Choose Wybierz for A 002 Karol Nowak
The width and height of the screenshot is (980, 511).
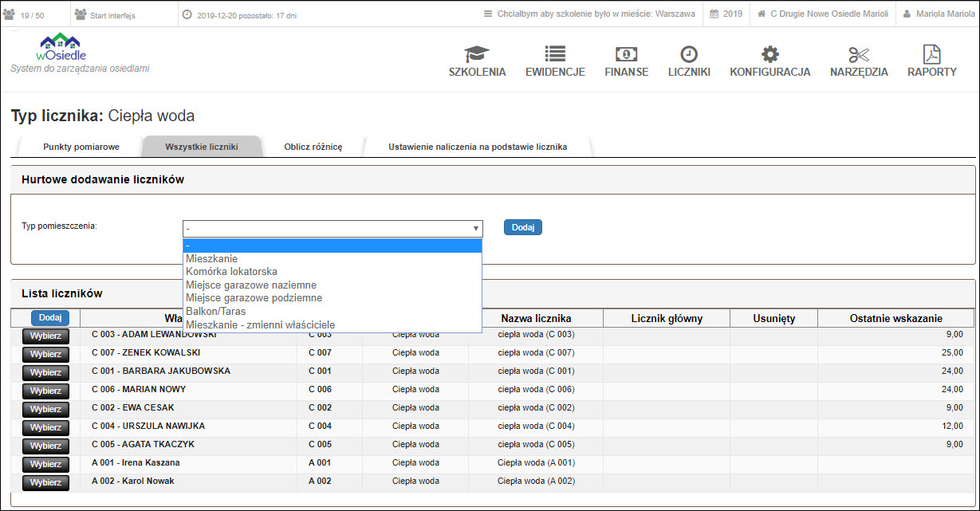tap(45, 482)
